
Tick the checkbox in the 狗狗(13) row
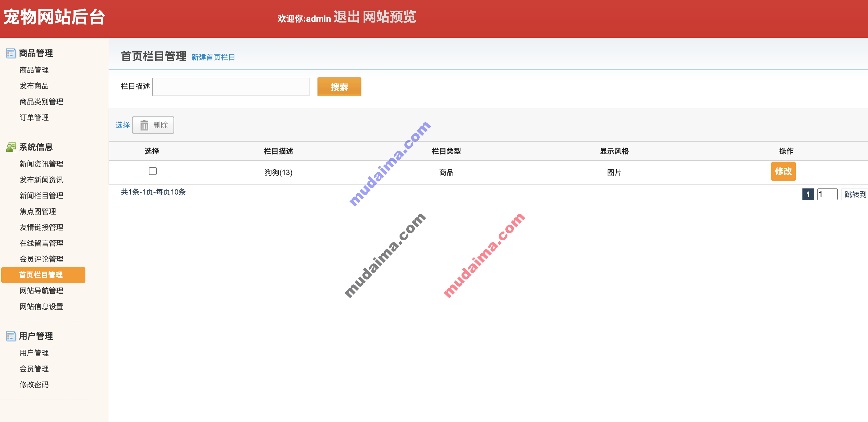click(x=152, y=171)
